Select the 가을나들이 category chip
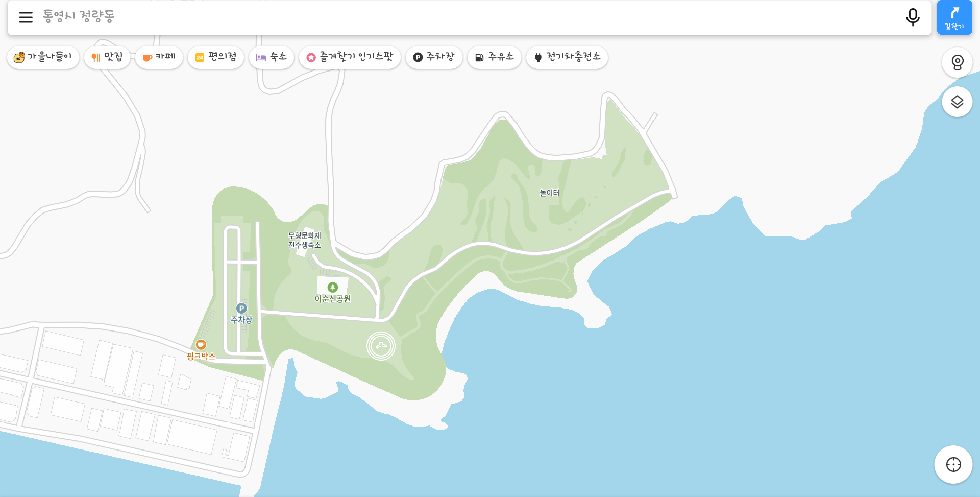Viewport: 980px width, 497px height. click(43, 57)
